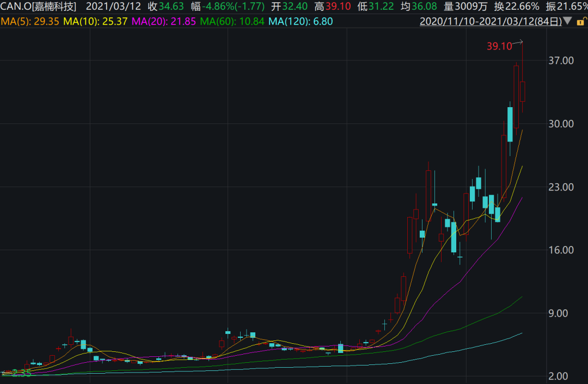Click the last candlestick on the chart
The width and height of the screenshot is (588, 384).
point(522,91)
